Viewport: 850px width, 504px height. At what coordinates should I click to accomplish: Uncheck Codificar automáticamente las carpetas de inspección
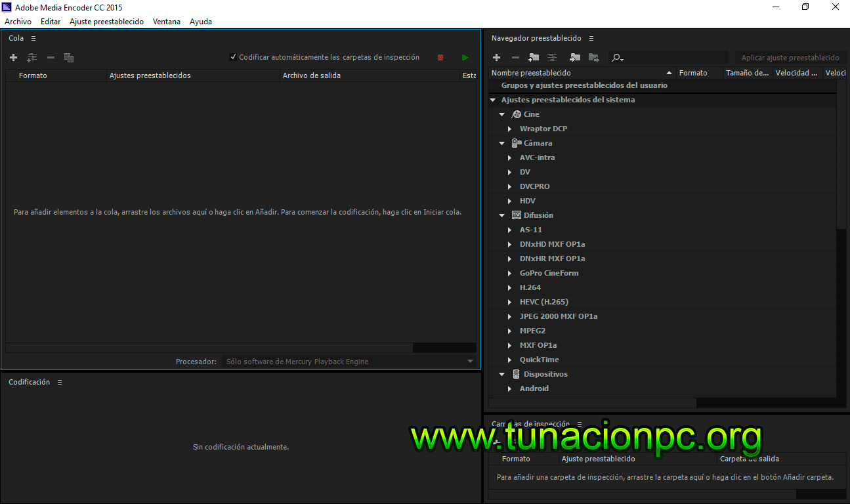tap(234, 56)
